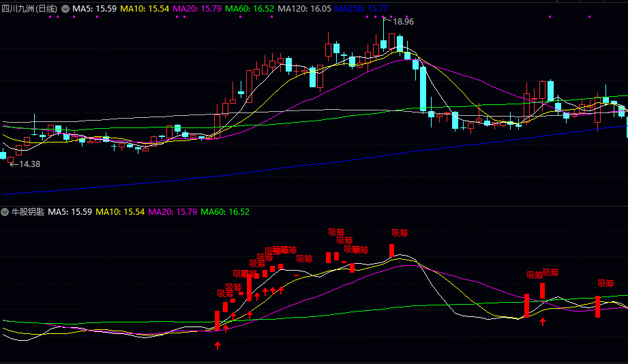
Task: Click the rightmost 吸筹 label in indicator
Action: click(x=605, y=284)
